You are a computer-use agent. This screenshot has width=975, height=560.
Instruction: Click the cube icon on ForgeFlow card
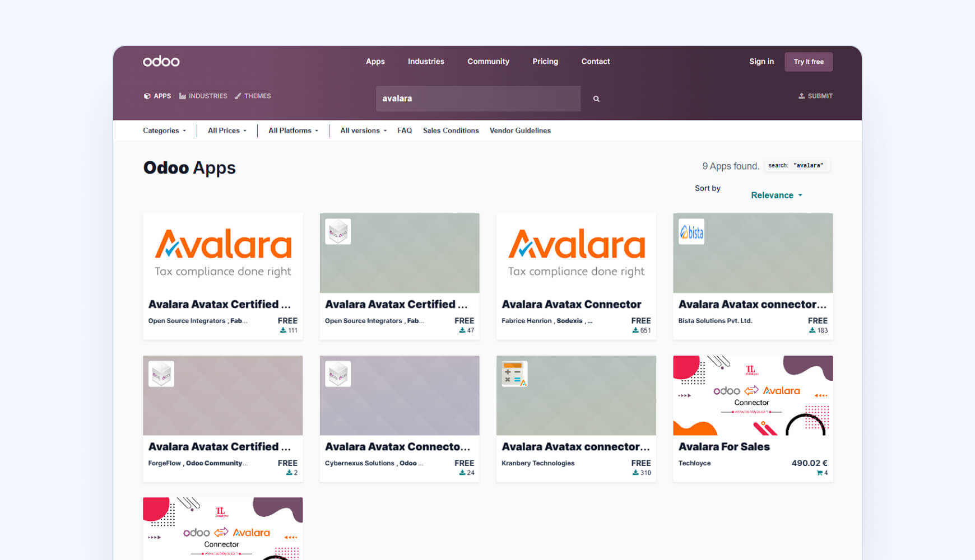click(x=161, y=374)
